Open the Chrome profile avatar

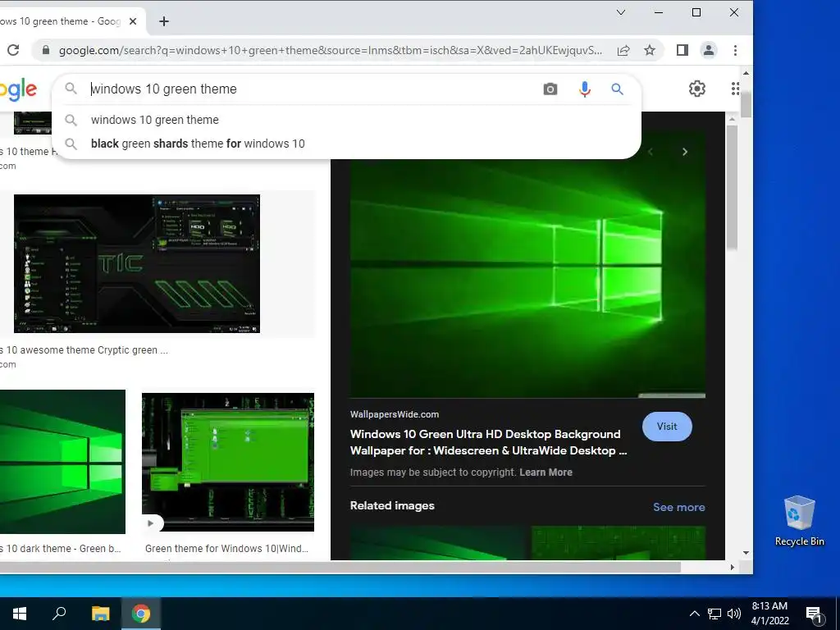(708, 50)
